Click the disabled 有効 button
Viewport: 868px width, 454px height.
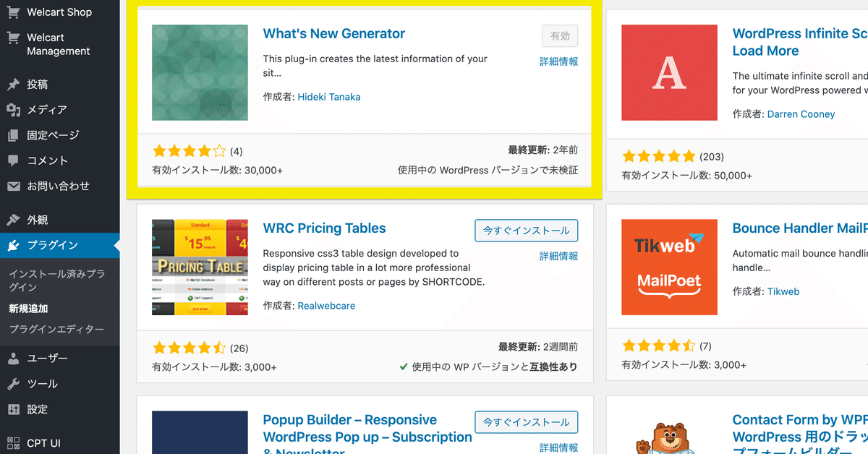[x=560, y=36]
